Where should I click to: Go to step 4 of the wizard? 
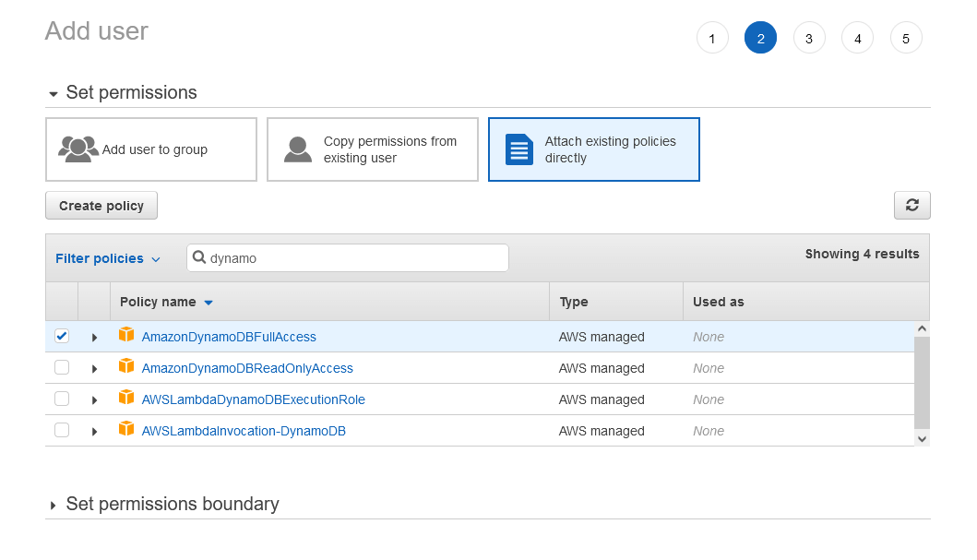(857, 38)
